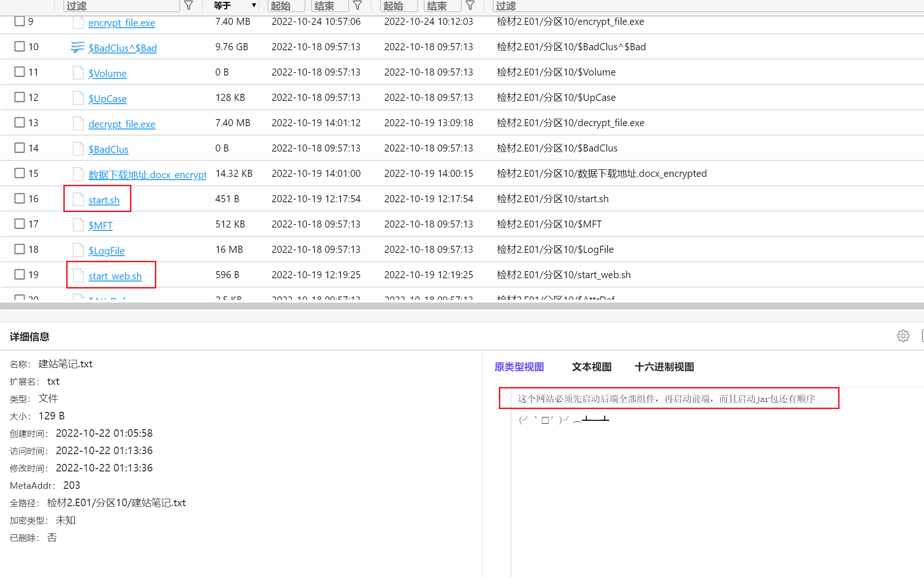The width and height of the screenshot is (924, 577).
Task: Click the striped icon beside $BadClus^$Bad
Action: click(x=77, y=47)
